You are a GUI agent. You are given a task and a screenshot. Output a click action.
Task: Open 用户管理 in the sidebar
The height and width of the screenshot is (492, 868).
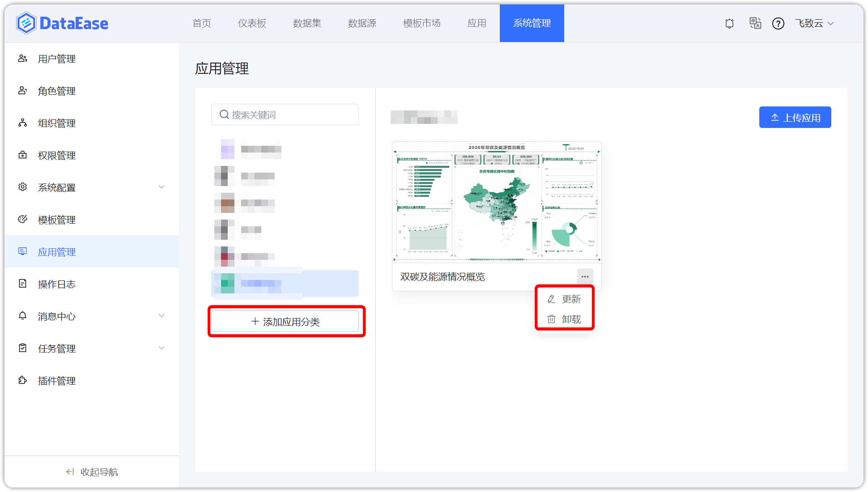point(92,59)
